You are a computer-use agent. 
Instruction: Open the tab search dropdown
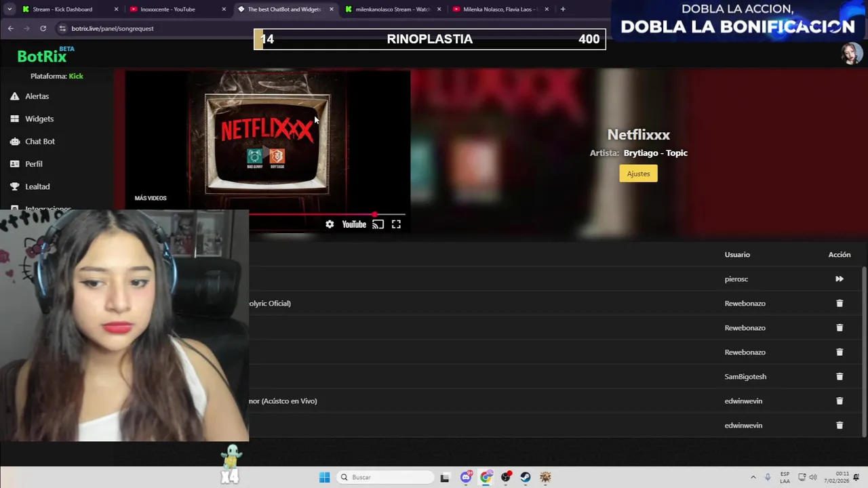coord(9,9)
